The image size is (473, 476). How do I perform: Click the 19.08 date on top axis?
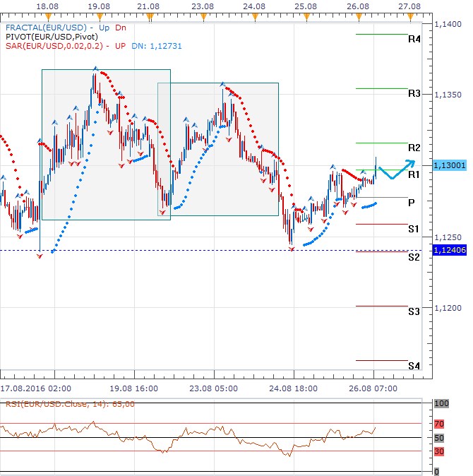tap(99, 6)
